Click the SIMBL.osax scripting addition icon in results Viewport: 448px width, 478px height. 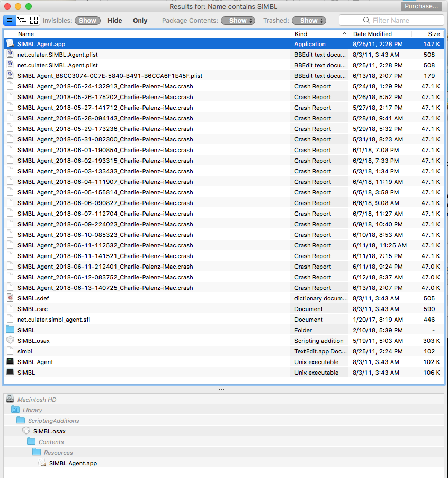point(10,340)
